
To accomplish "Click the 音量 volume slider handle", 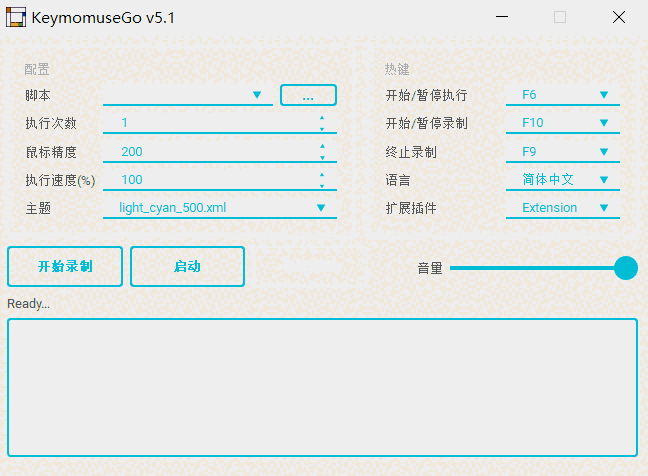I will click(626, 268).
